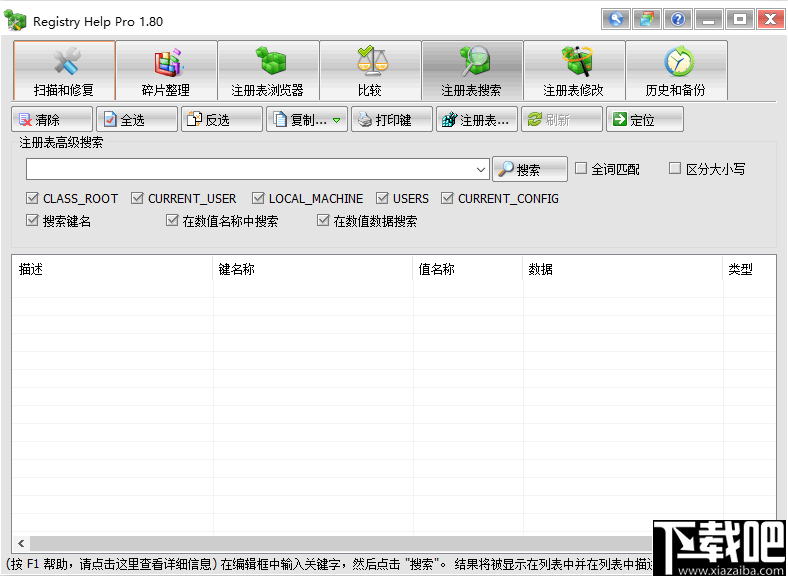Click the 反选 invert selection button
Screen dimensions: 788x576
[x=222, y=119]
